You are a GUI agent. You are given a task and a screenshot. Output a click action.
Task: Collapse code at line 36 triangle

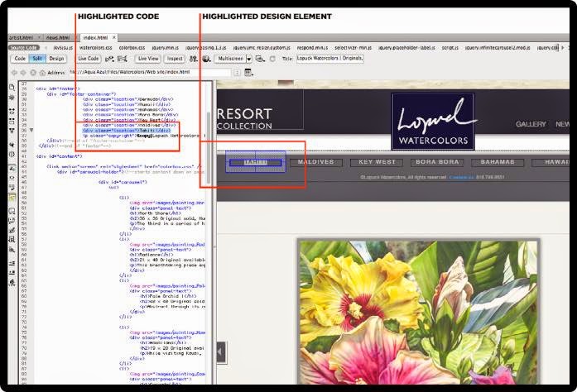pos(31,130)
